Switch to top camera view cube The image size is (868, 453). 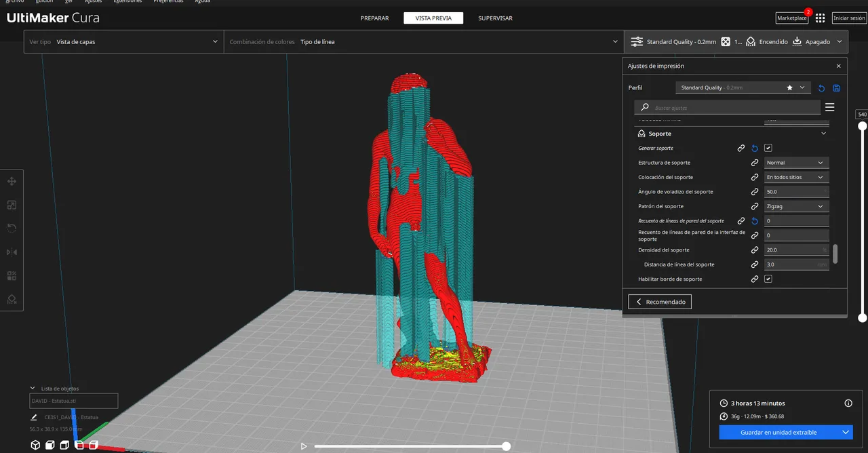point(64,446)
